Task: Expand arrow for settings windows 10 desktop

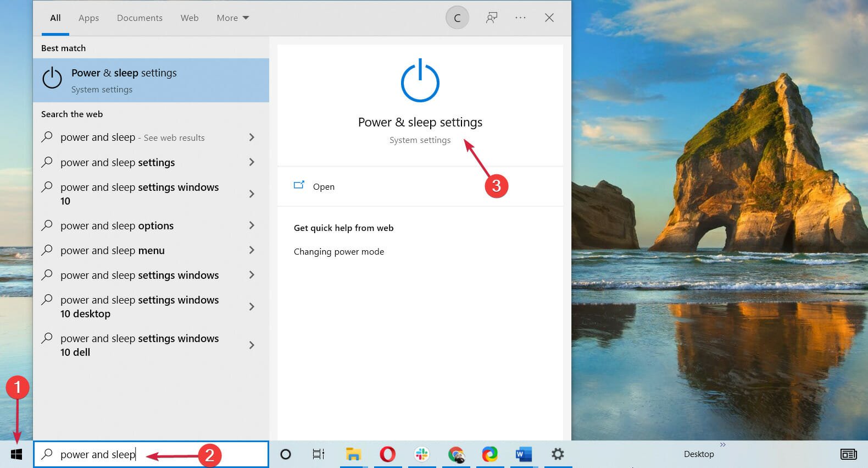Action: coord(252,306)
